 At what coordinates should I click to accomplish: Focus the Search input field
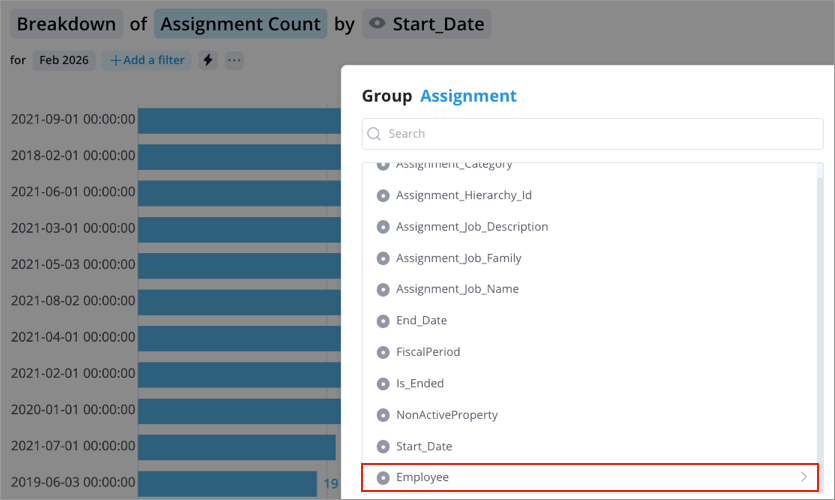600,134
